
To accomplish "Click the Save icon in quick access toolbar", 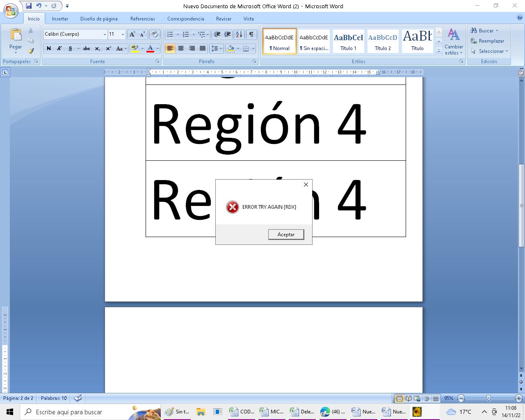I will click(29, 6).
